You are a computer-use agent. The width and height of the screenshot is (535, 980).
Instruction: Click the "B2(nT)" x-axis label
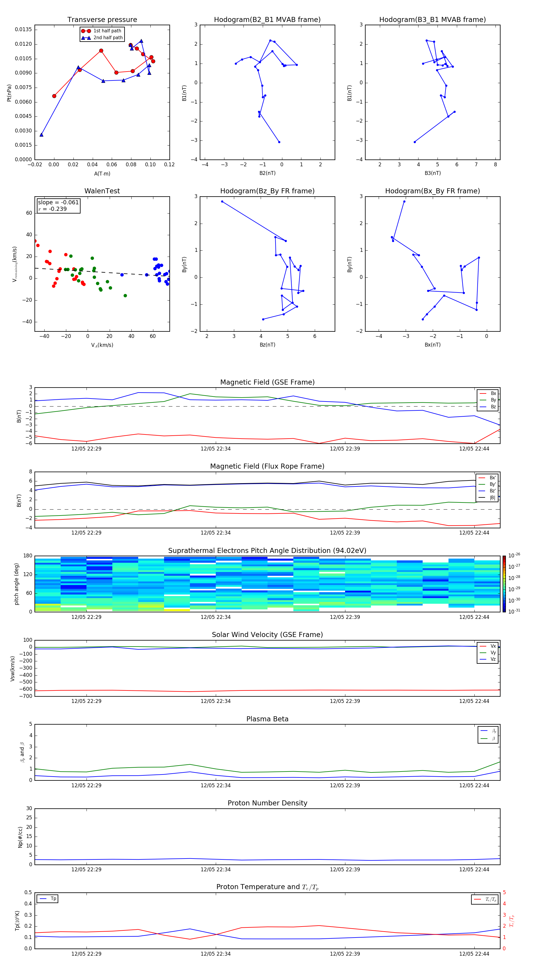pos(267,173)
